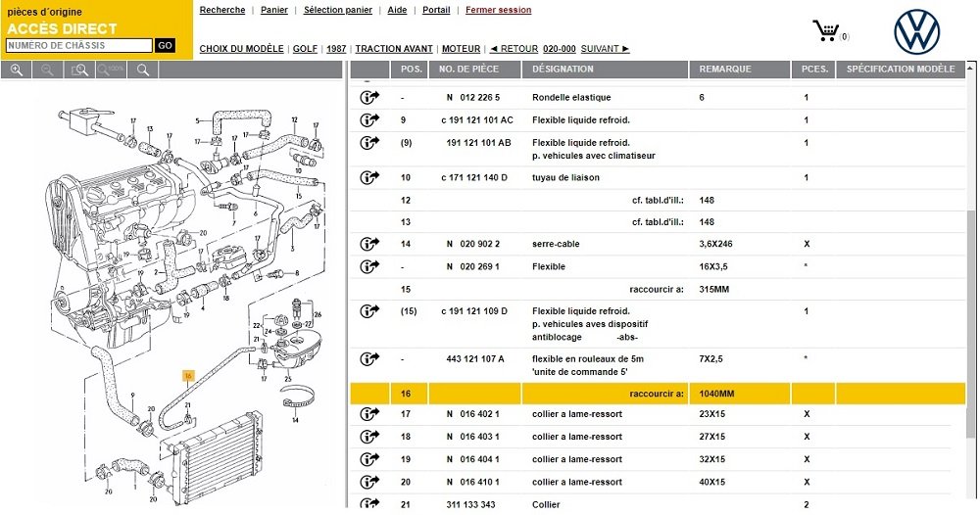Reset the diagram zoom to 100%

[111, 70]
